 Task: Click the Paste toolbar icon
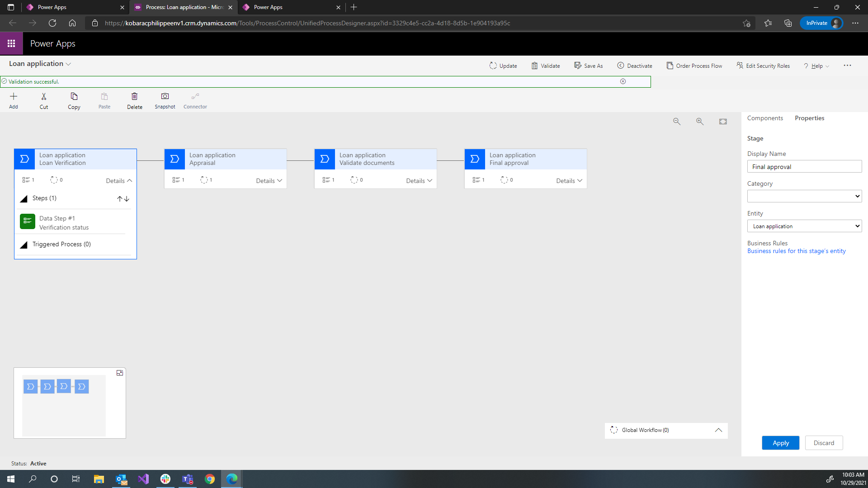104,100
